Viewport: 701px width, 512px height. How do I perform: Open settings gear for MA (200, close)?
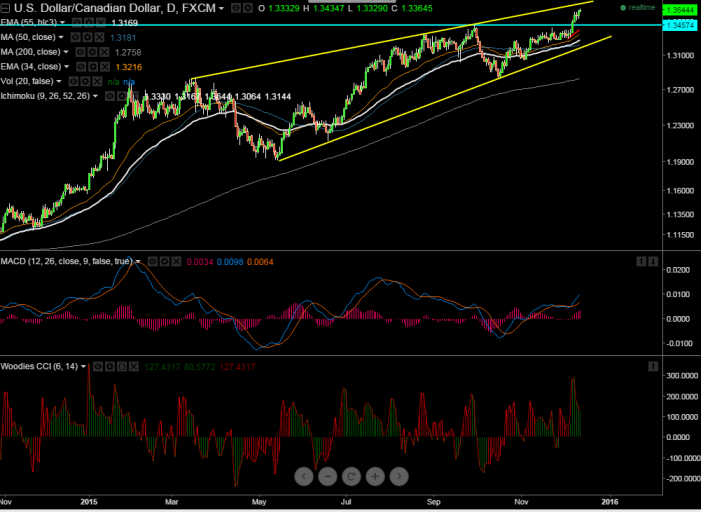click(93, 52)
